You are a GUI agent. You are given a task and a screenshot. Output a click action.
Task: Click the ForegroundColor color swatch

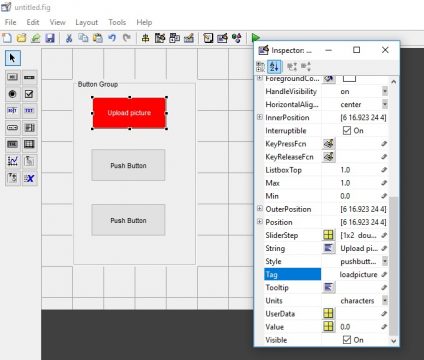tap(349, 79)
